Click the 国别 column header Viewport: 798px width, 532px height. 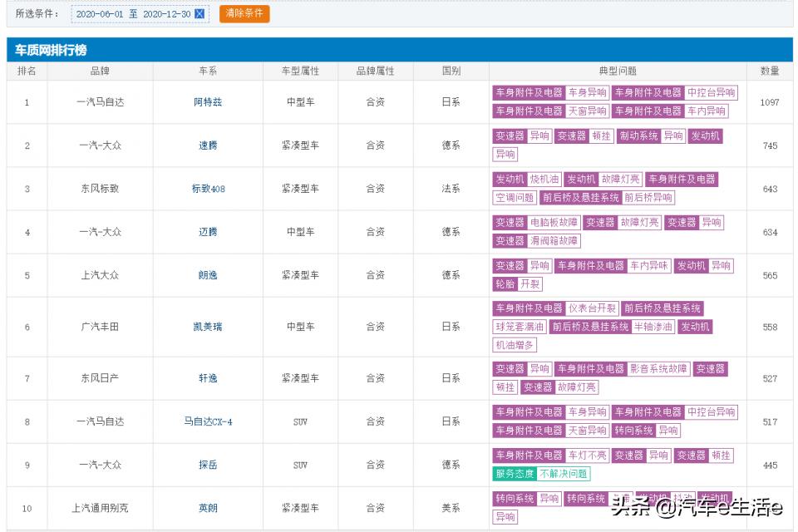tap(451, 71)
